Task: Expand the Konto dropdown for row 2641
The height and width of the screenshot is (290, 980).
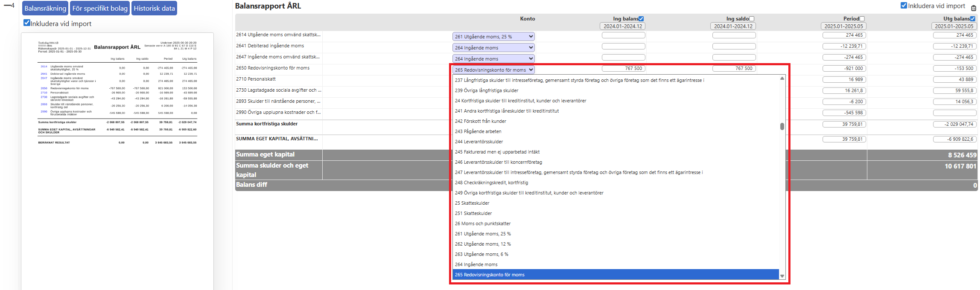Action: [x=493, y=48]
